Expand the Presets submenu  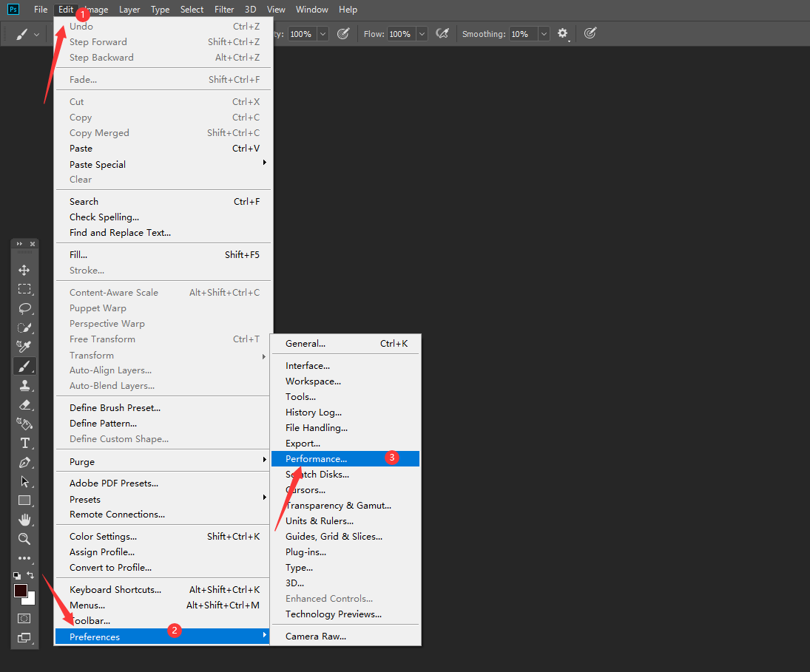point(163,499)
